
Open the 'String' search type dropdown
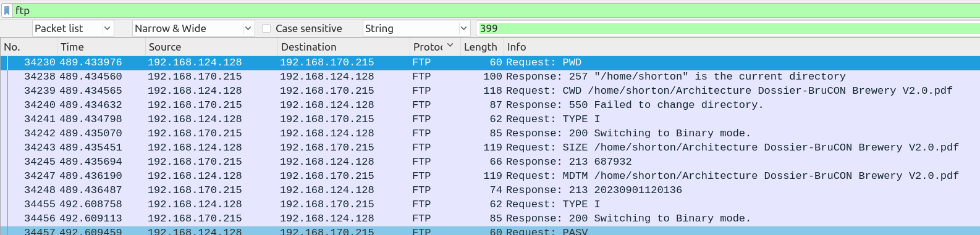click(x=417, y=28)
